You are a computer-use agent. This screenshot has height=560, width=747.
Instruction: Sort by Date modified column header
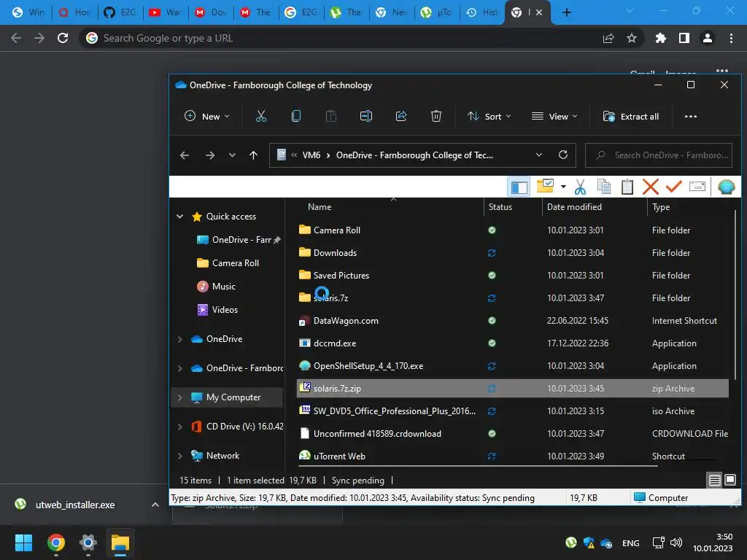click(573, 206)
